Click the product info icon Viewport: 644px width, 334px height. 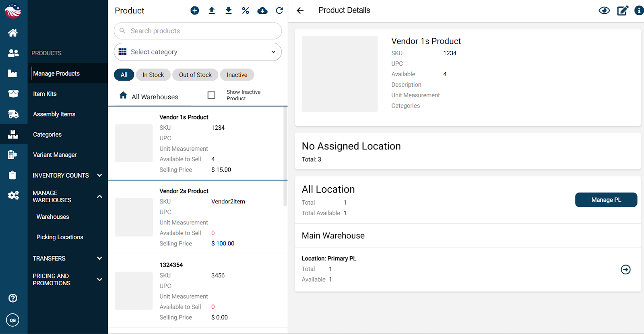(x=639, y=10)
